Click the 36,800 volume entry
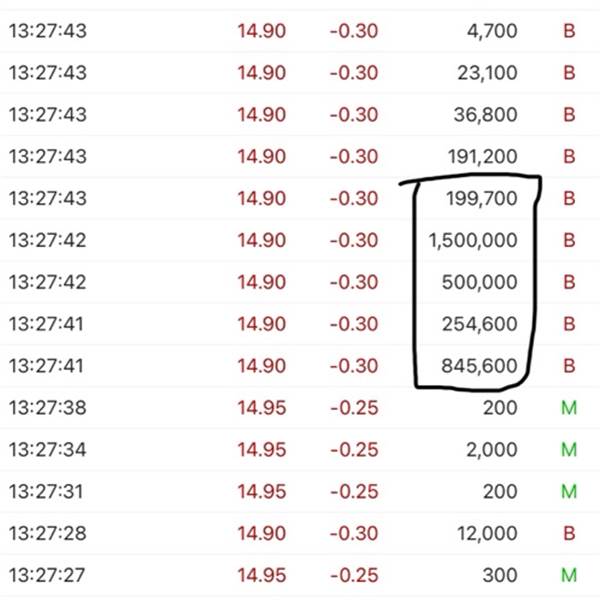The height and width of the screenshot is (600, 600). click(485, 115)
